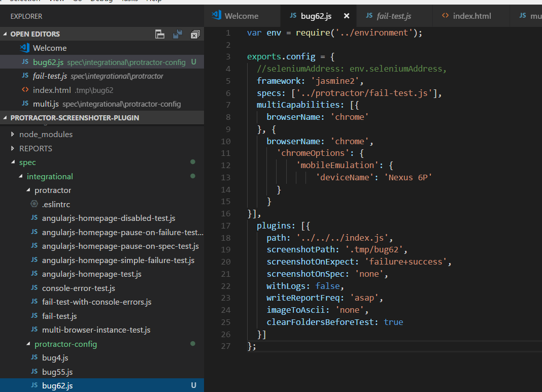
Task: Click Save All icon in Open Editors
Action: (x=177, y=34)
